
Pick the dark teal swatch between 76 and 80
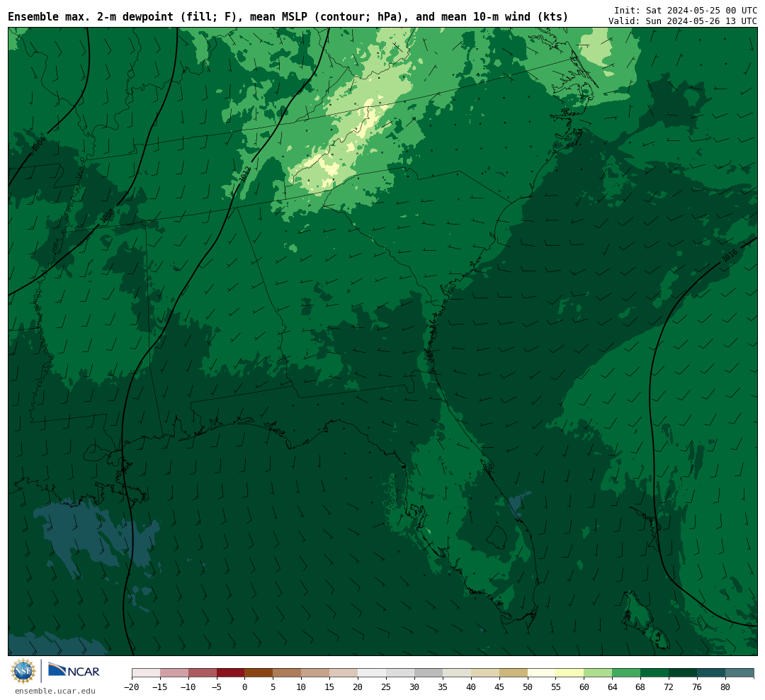[x=711, y=673]
